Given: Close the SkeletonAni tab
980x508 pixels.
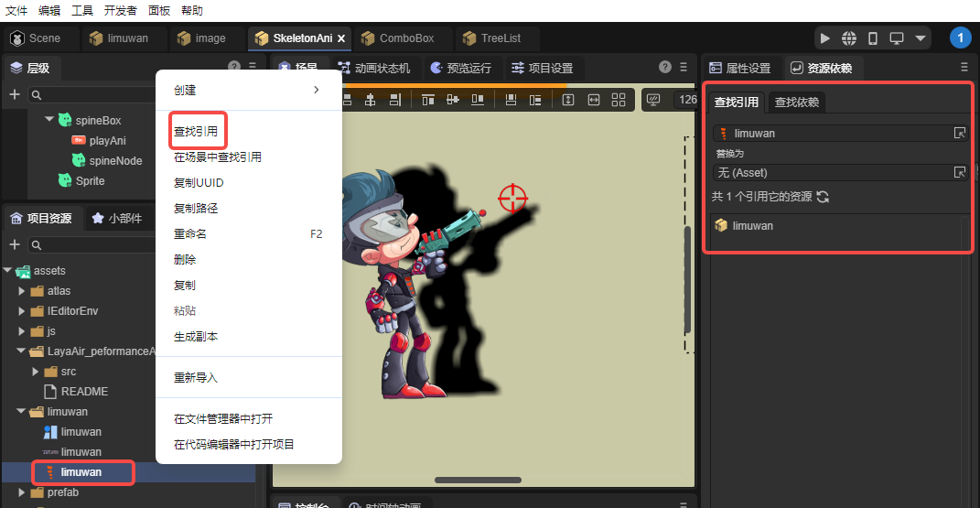Looking at the screenshot, I should point(341,38).
